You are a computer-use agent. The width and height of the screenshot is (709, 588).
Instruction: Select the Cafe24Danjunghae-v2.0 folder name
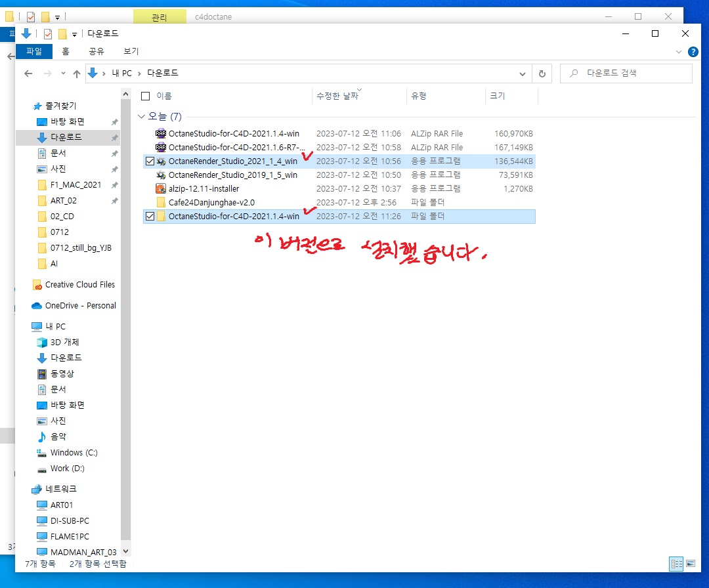211,203
